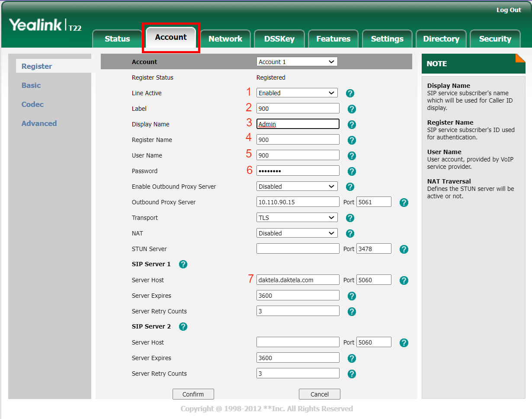
Task: Open the Transport dropdown showing TLS
Action: tap(297, 218)
